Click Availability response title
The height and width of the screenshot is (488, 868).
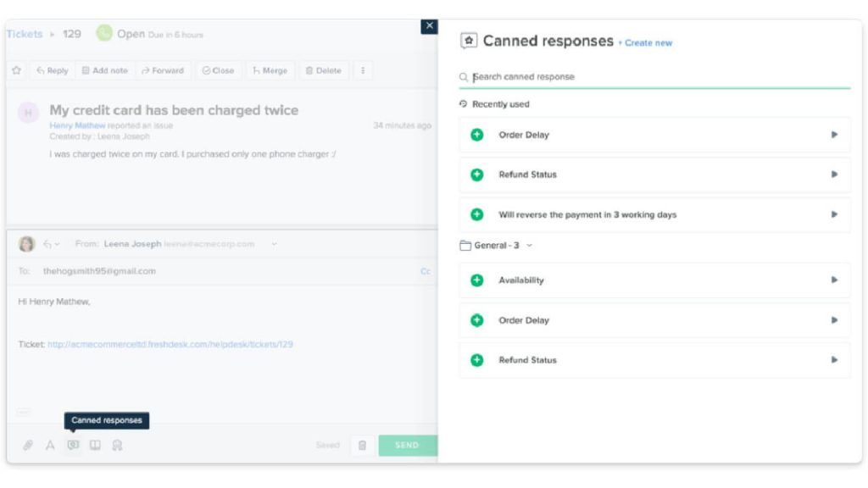point(521,280)
